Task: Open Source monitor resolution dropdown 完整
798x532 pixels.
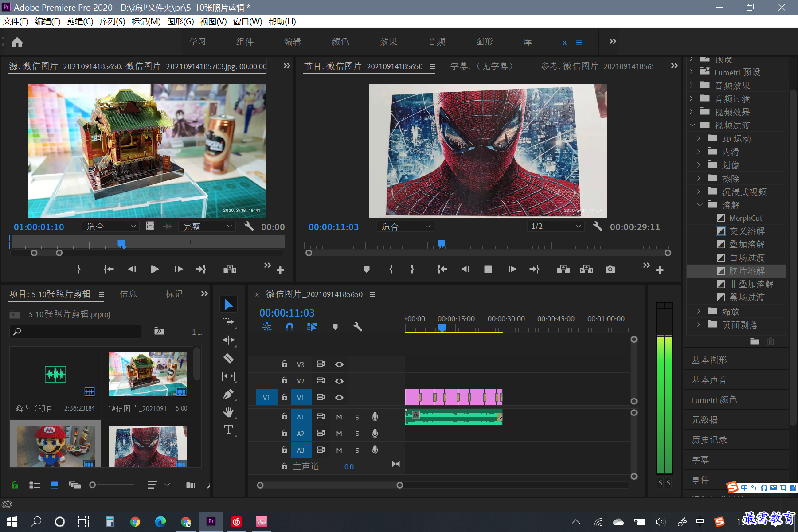Action: point(207,227)
